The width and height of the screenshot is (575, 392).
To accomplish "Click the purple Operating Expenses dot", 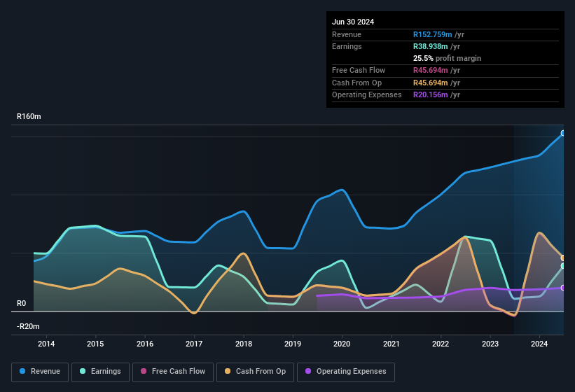I will tap(309, 372).
